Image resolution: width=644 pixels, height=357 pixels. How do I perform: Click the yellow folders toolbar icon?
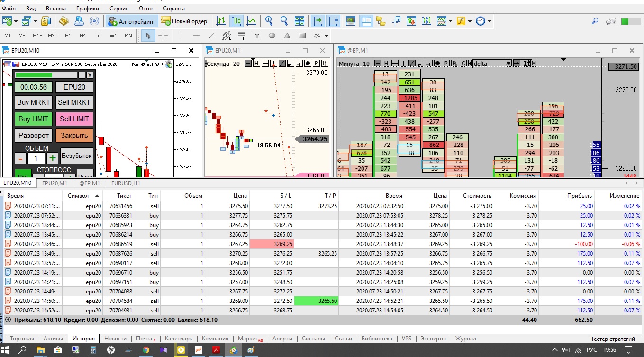381,21
